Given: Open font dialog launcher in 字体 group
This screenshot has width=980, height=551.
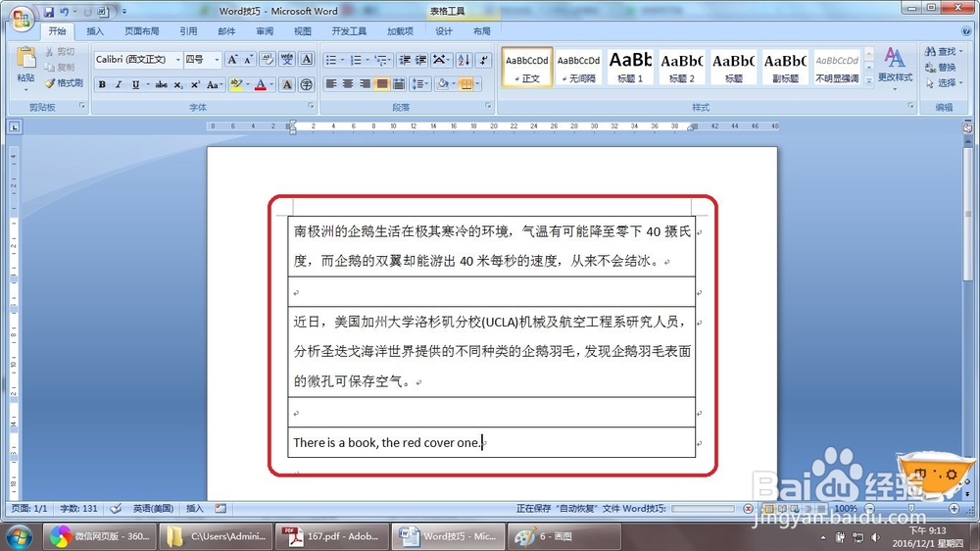Looking at the screenshot, I should 311,106.
